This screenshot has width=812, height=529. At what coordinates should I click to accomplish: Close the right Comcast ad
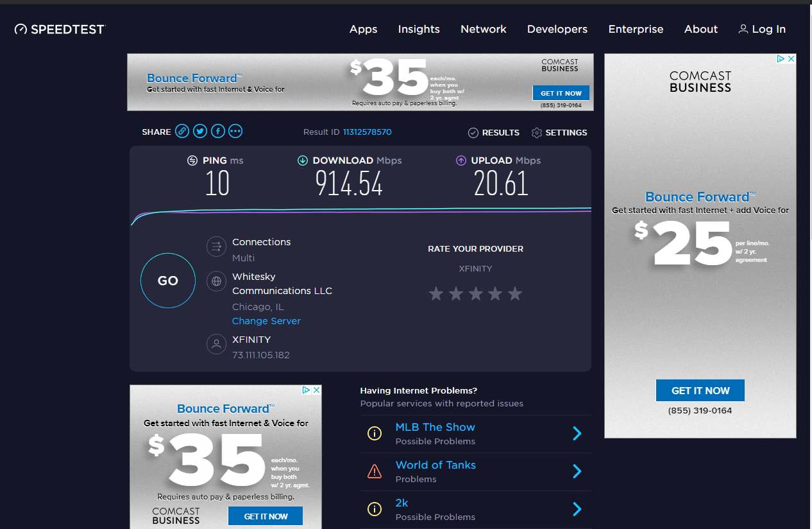[791, 58]
